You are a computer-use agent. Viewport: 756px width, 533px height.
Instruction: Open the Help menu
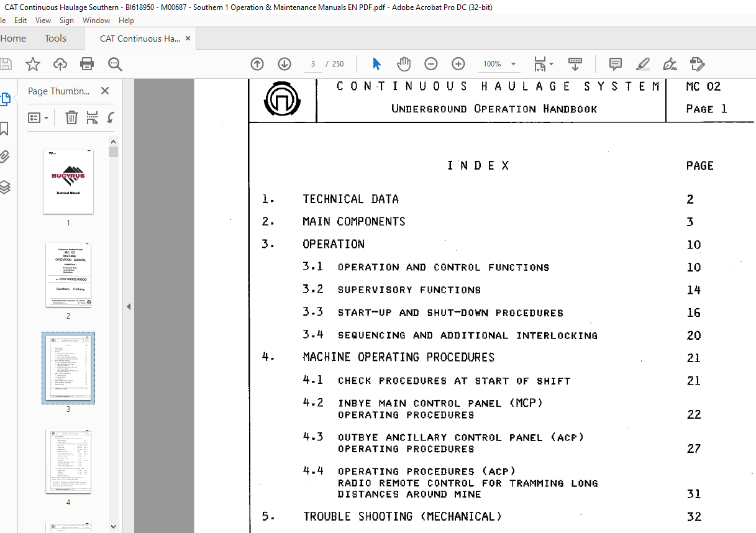click(126, 20)
